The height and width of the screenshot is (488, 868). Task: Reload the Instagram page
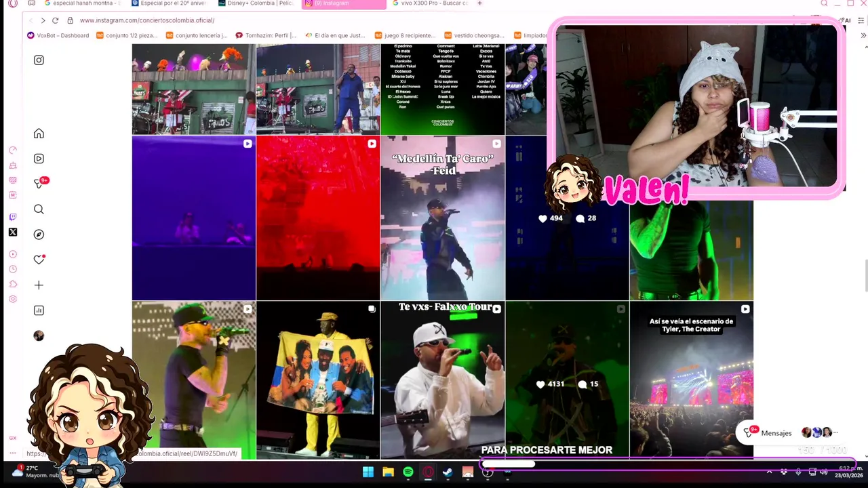tap(56, 20)
